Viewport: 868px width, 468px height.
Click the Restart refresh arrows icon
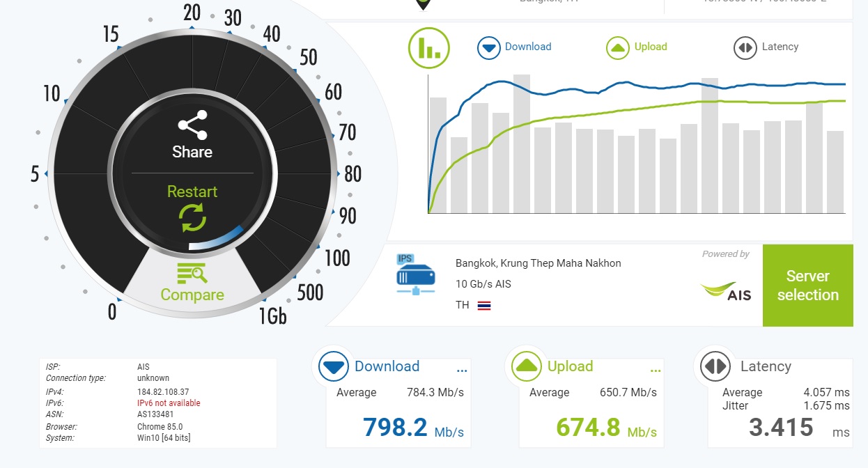[x=193, y=218]
